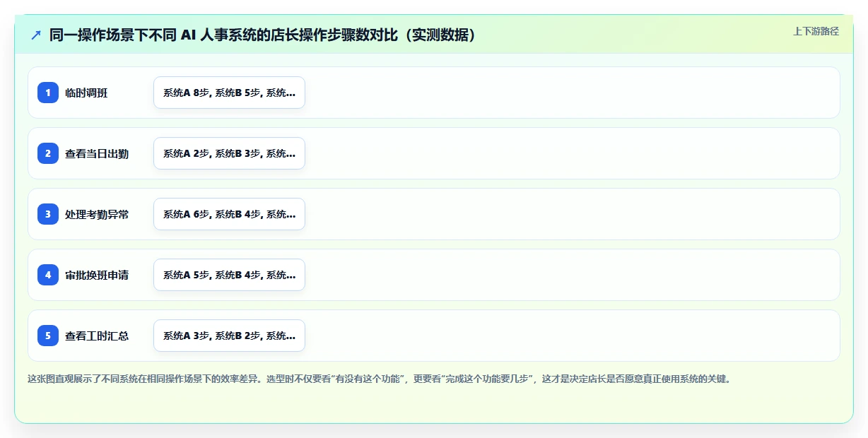
Task: Open the 系统A 8步 data chip
Action: [x=229, y=93]
